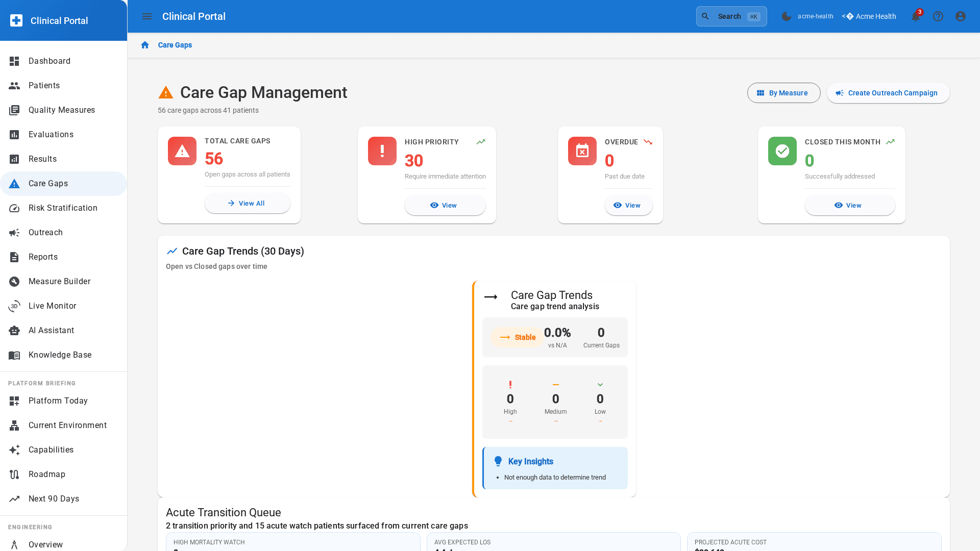Click the Search field in header

[x=731, y=16]
